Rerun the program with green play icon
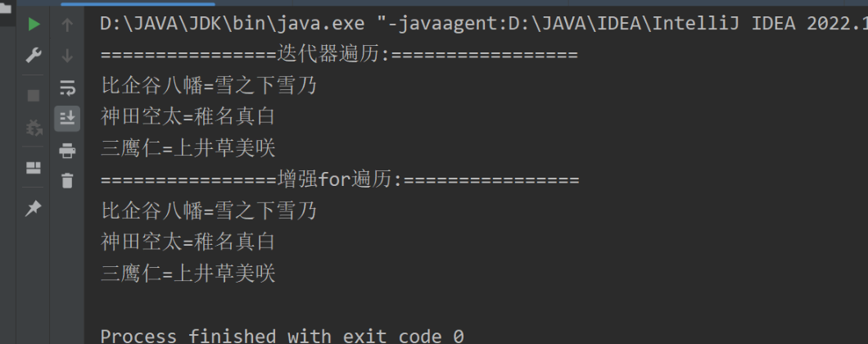 34,24
